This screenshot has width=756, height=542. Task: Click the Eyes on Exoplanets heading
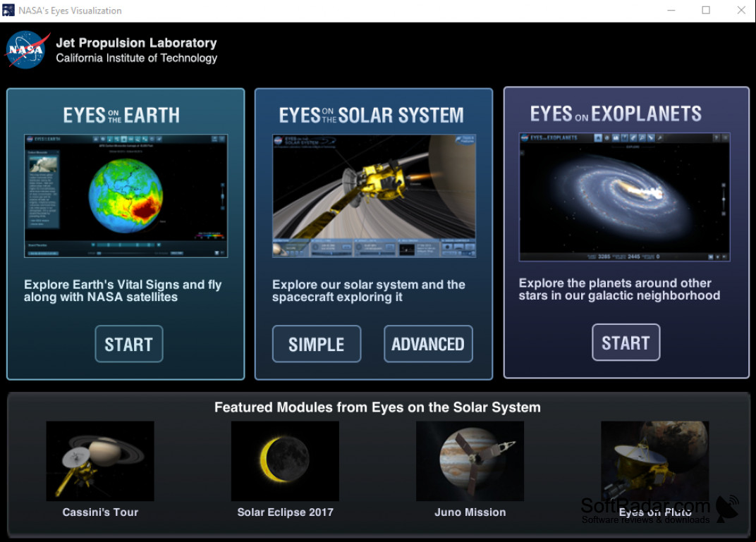616,113
